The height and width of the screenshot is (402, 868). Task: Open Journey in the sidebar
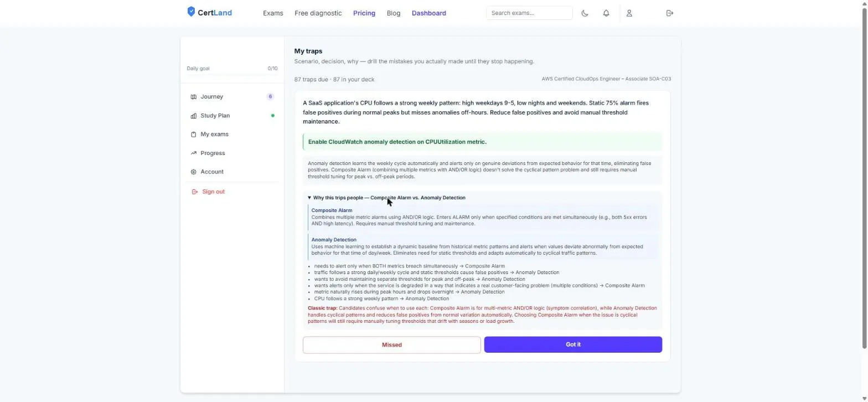[x=232, y=97]
